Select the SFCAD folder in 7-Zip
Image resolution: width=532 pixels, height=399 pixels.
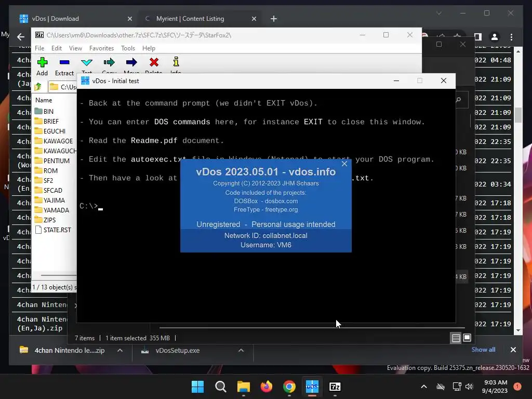coord(48,190)
